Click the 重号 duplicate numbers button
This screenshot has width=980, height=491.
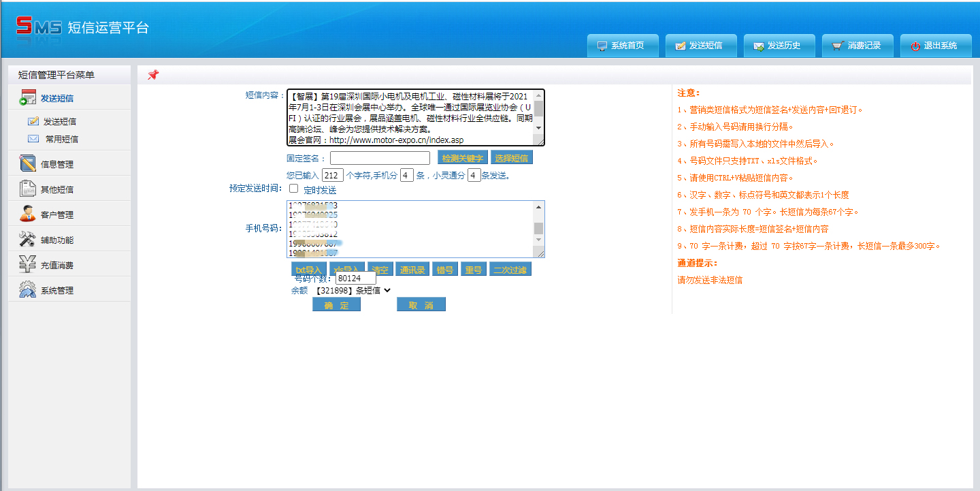[473, 270]
